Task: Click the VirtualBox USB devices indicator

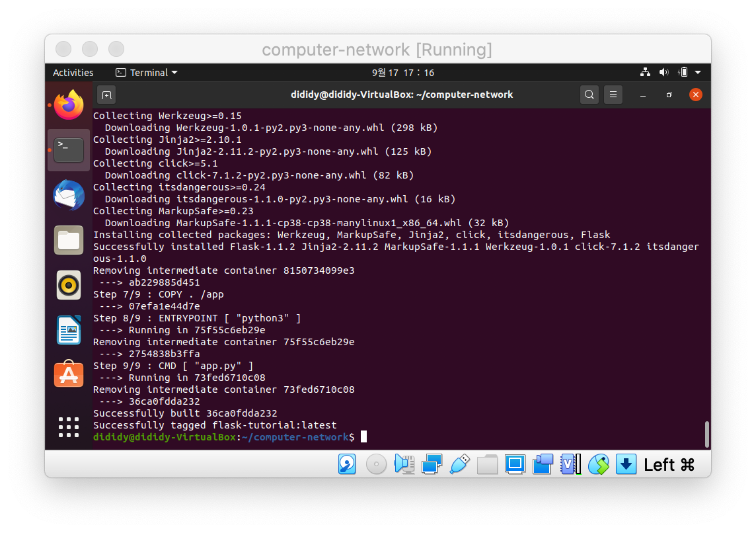Action: [x=461, y=464]
